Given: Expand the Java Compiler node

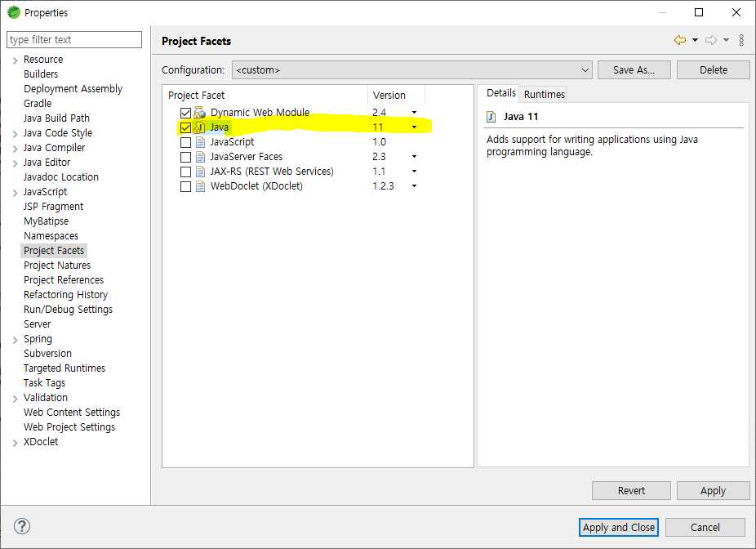Looking at the screenshot, I should (x=15, y=149).
